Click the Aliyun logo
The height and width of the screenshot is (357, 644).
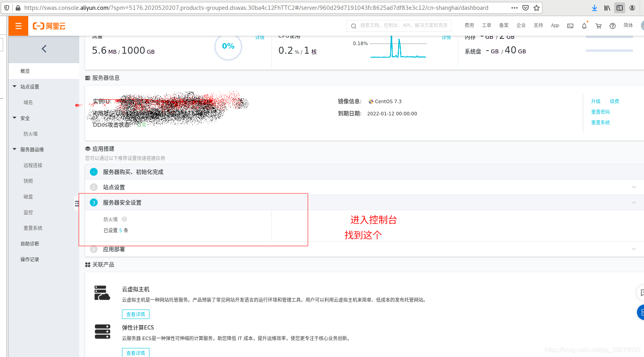[49, 26]
